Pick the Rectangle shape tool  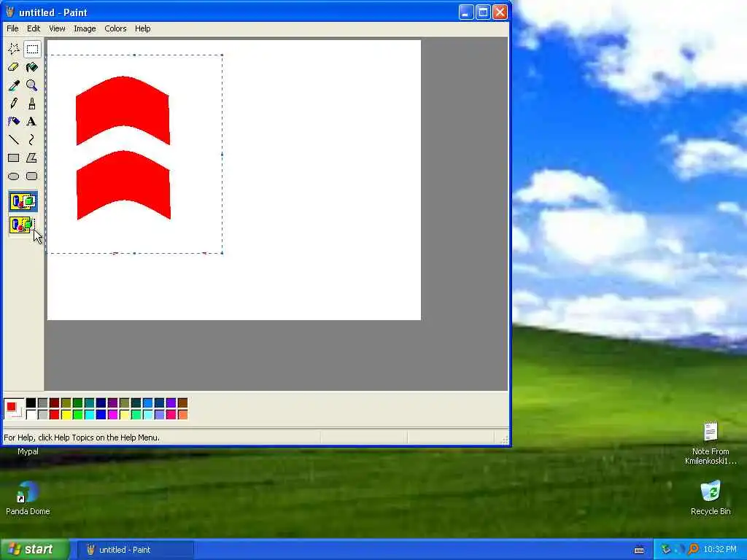(x=14, y=157)
